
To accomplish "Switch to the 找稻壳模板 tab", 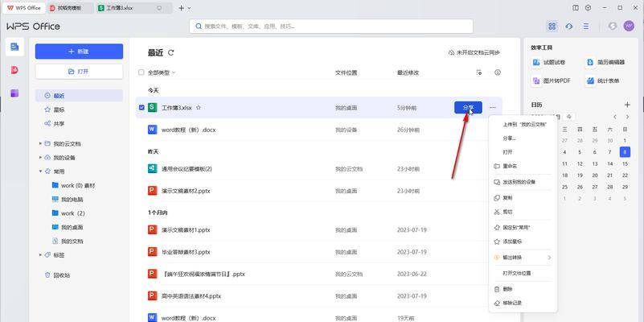I will 70,8.
